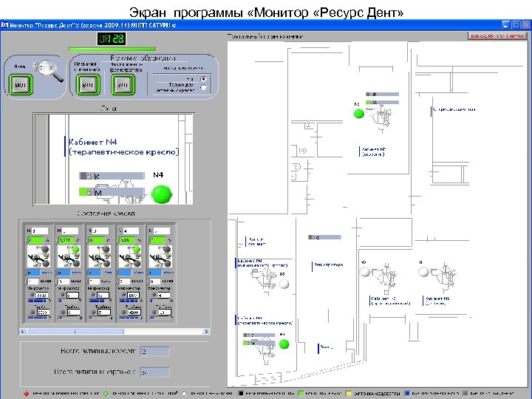532x399 pixels.
Task: Toggle ВКЛ button for room names display
Action: pyautogui.click(x=88, y=85)
